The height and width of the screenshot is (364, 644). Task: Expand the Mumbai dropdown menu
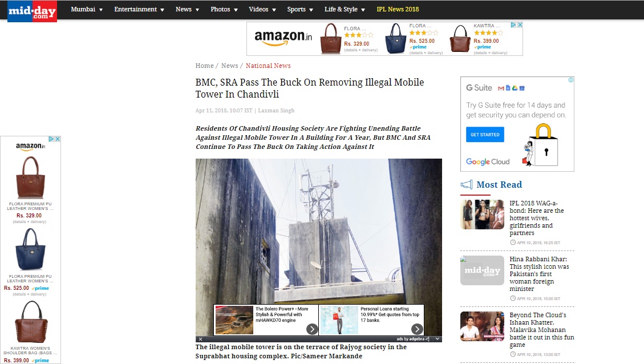[87, 9]
